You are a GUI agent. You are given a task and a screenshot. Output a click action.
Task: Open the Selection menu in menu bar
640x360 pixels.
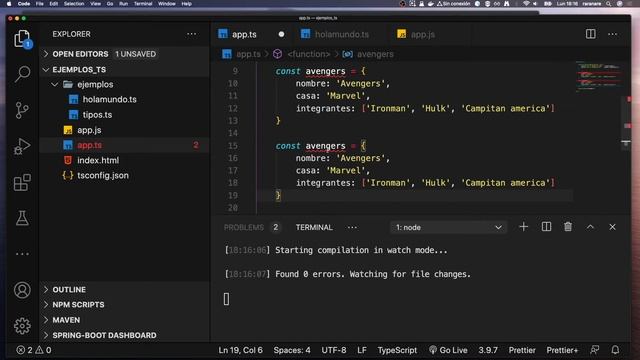click(74, 4)
